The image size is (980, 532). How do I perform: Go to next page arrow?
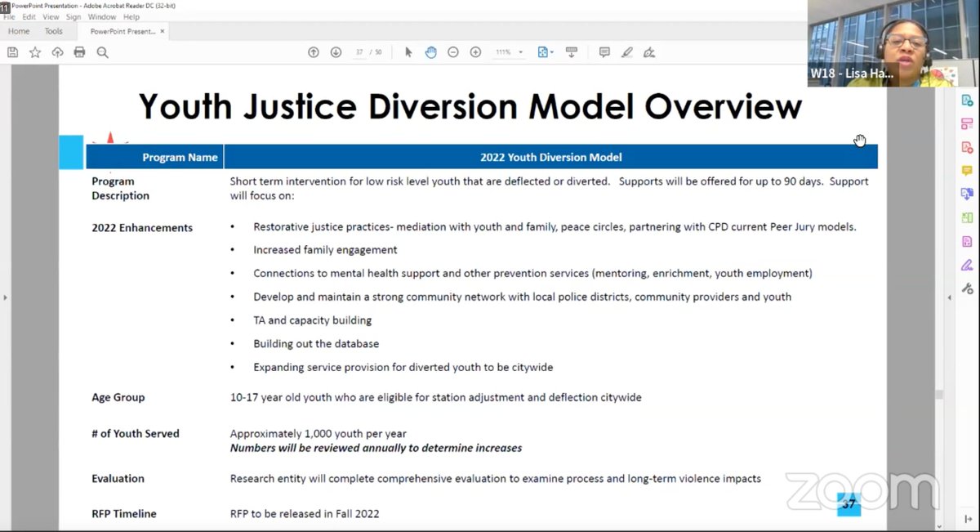click(x=336, y=52)
